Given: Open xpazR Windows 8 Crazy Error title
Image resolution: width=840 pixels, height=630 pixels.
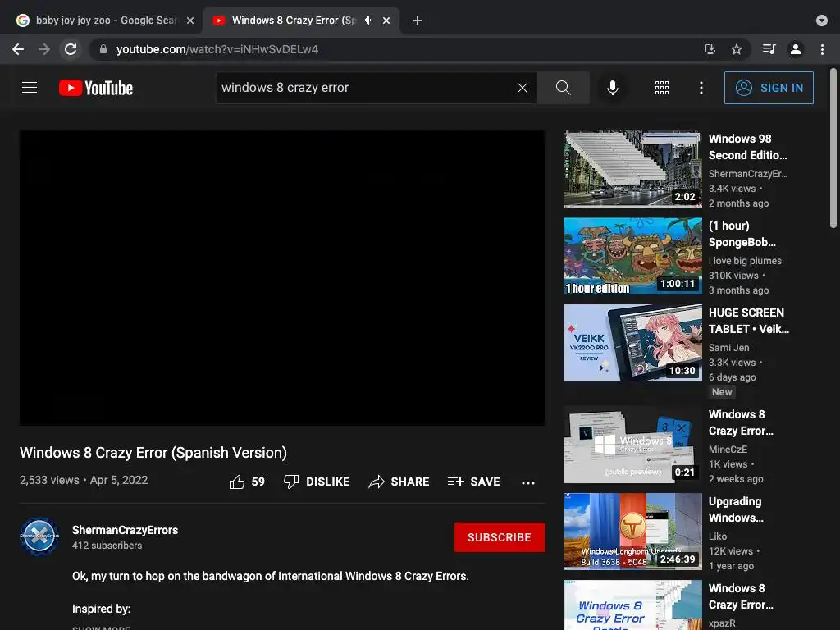Looking at the screenshot, I should tap(741, 596).
